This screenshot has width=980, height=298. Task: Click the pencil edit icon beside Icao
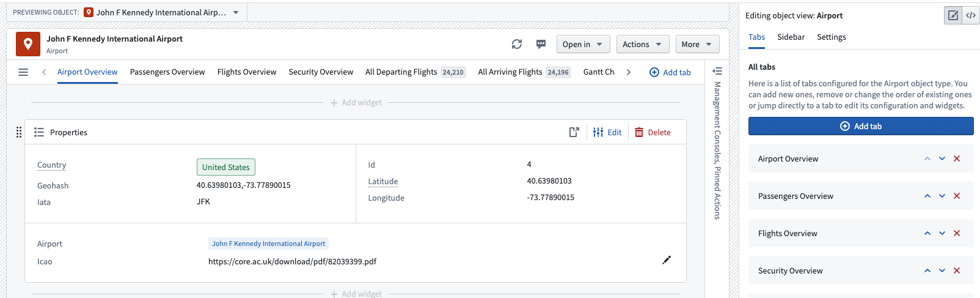pos(667,260)
